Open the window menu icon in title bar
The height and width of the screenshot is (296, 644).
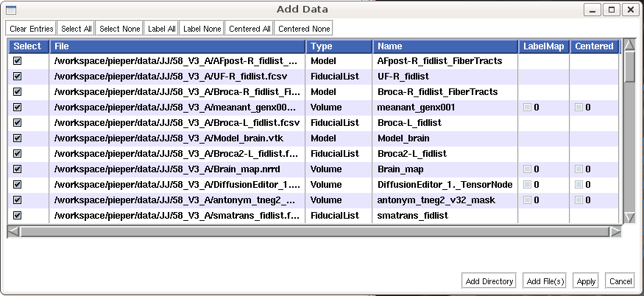[x=10, y=10]
